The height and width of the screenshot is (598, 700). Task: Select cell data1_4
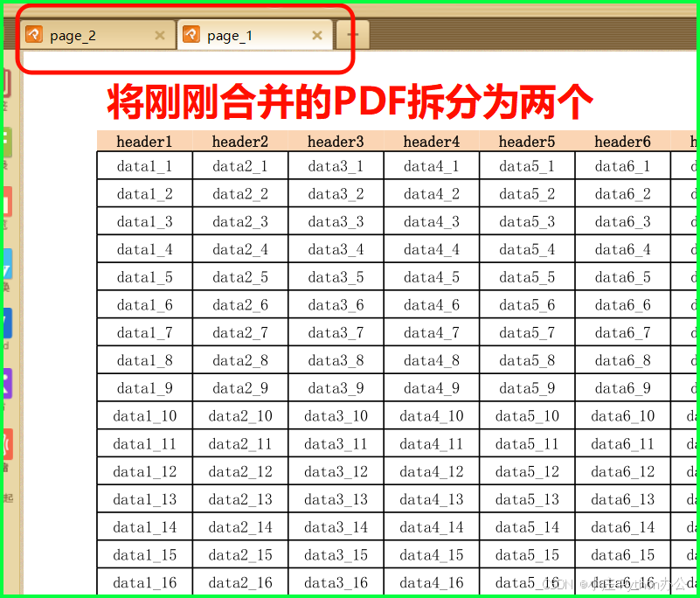(145, 249)
